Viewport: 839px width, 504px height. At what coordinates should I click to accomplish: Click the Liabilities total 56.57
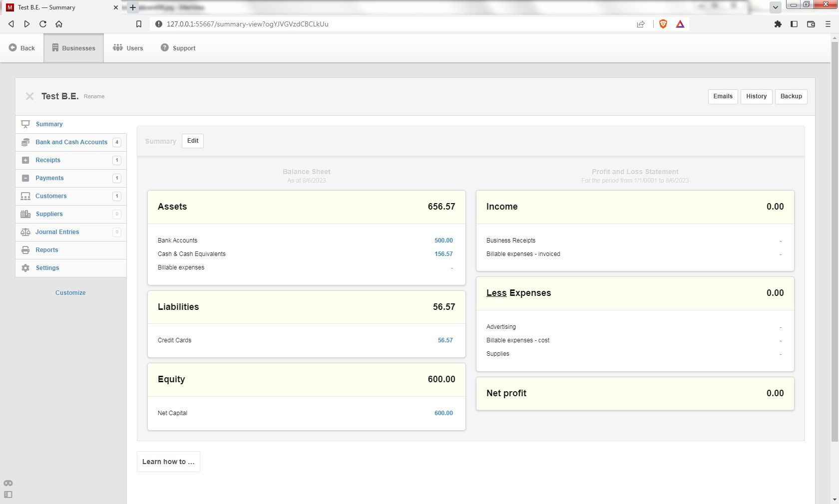(x=444, y=307)
